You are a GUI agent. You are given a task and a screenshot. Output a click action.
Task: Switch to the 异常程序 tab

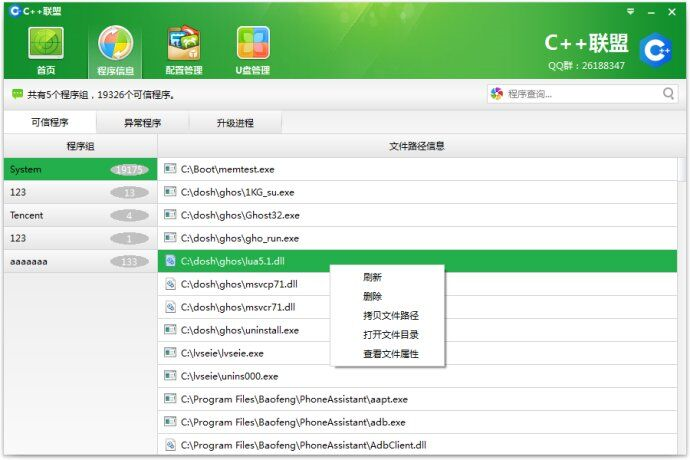(143, 122)
